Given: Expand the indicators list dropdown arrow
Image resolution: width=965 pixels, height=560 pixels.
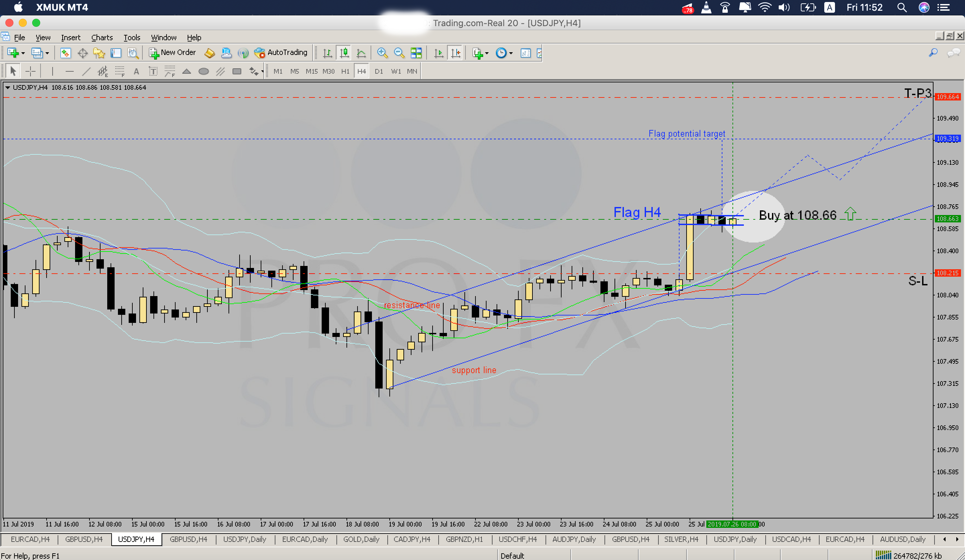Looking at the screenshot, I should click(x=487, y=53).
